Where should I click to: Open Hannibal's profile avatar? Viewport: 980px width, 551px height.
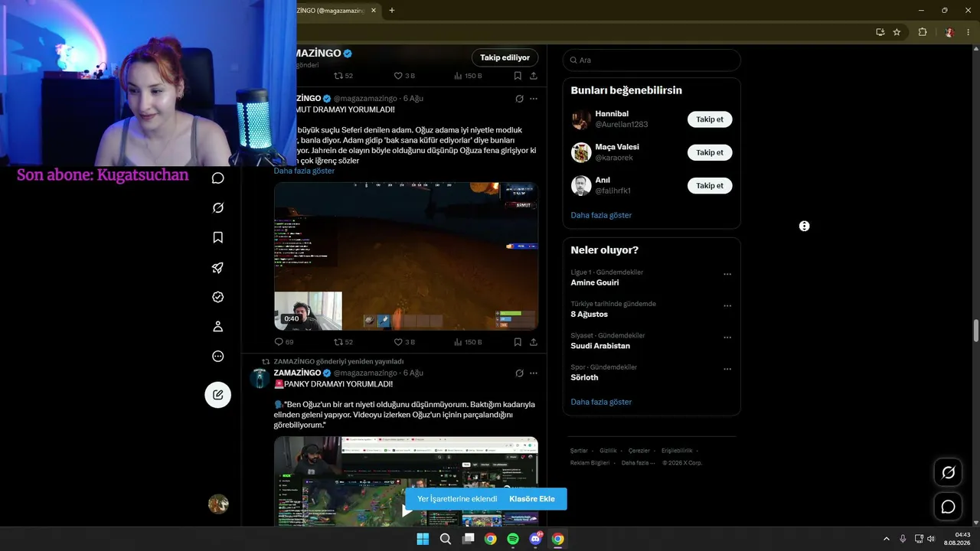click(581, 119)
